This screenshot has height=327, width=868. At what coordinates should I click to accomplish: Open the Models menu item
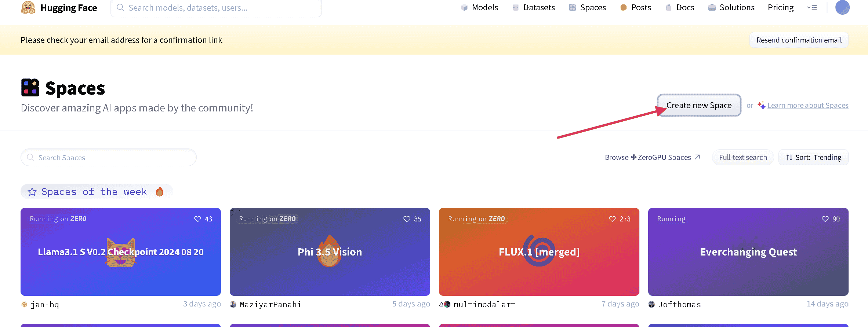(x=479, y=7)
